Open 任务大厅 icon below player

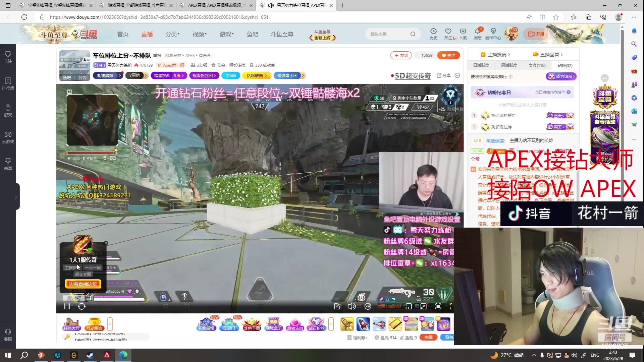coord(71,324)
